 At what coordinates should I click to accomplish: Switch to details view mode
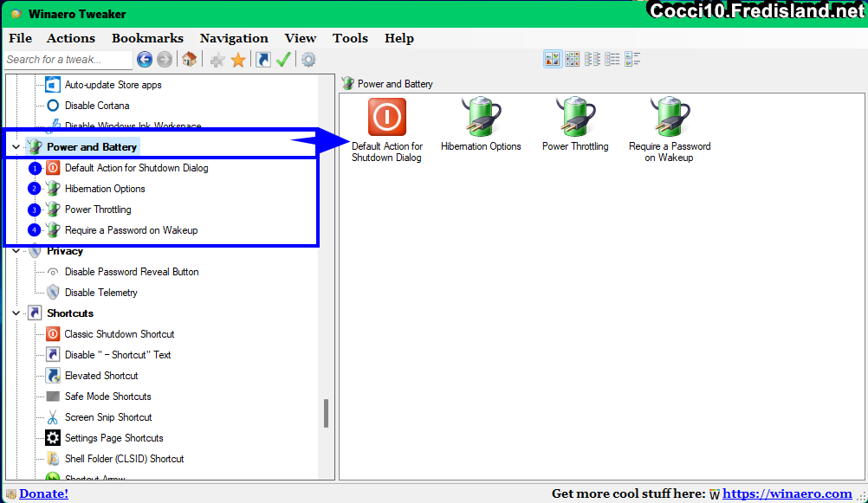(x=632, y=59)
